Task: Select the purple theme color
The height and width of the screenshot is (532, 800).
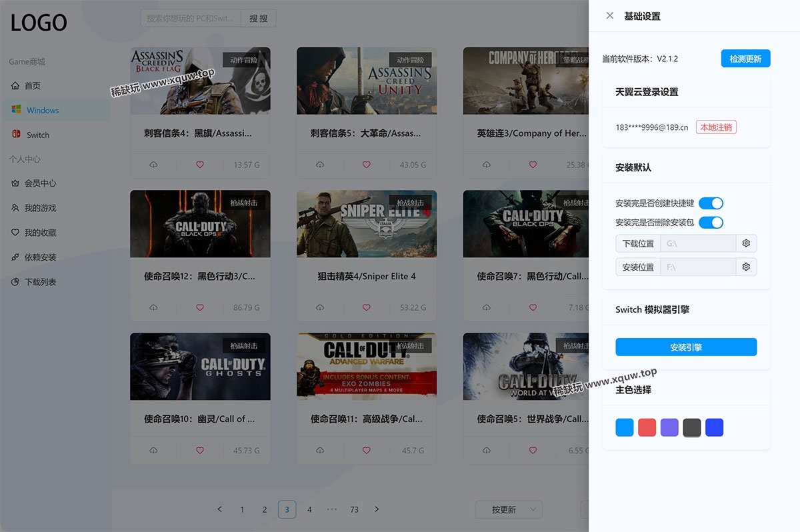Action: (x=669, y=427)
